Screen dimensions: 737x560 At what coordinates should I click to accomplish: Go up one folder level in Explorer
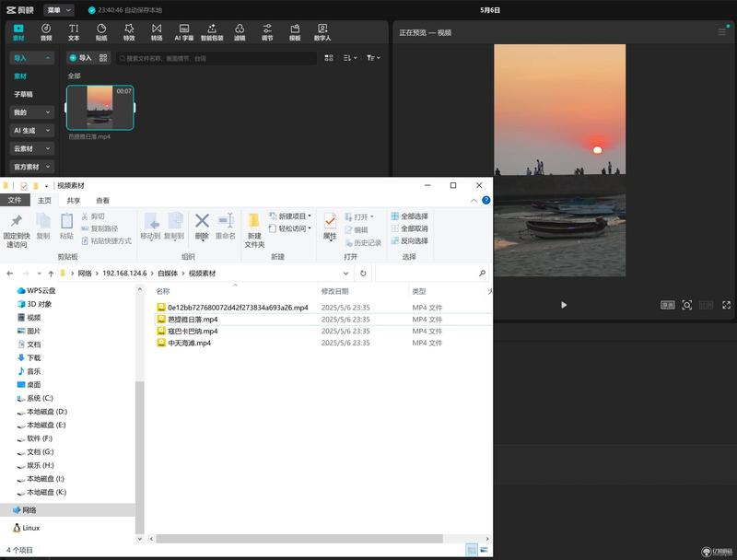51,274
